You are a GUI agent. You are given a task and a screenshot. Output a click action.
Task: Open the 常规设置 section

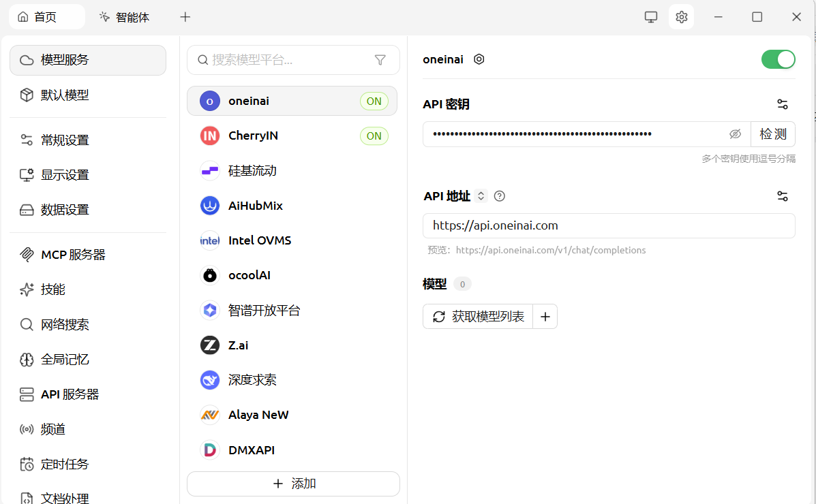pyautogui.click(x=88, y=140)
